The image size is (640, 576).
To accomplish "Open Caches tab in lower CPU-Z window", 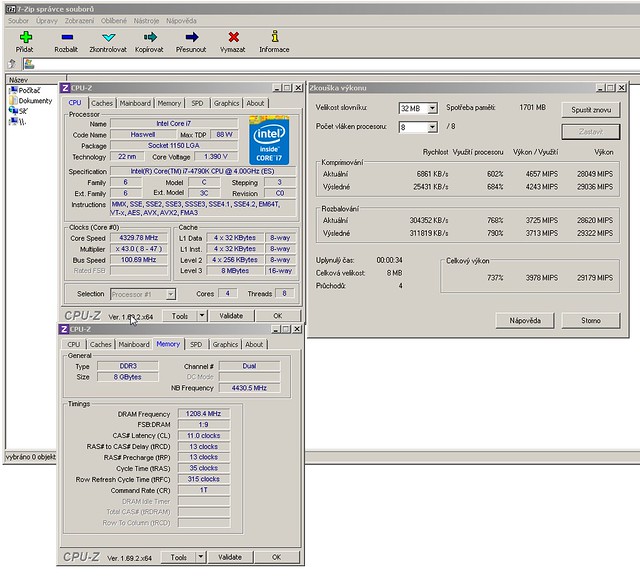I will pyautogui.click(x=100, y=345).
